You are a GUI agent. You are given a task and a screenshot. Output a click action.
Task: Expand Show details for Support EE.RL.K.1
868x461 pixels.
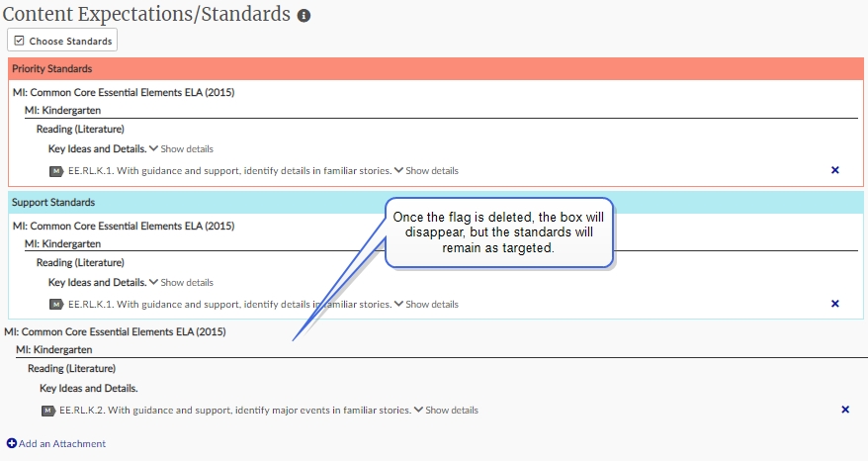426,304
